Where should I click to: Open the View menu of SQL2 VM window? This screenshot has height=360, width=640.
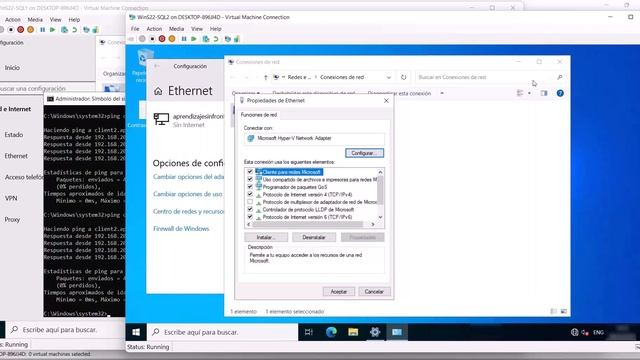(x=197, y=29)
